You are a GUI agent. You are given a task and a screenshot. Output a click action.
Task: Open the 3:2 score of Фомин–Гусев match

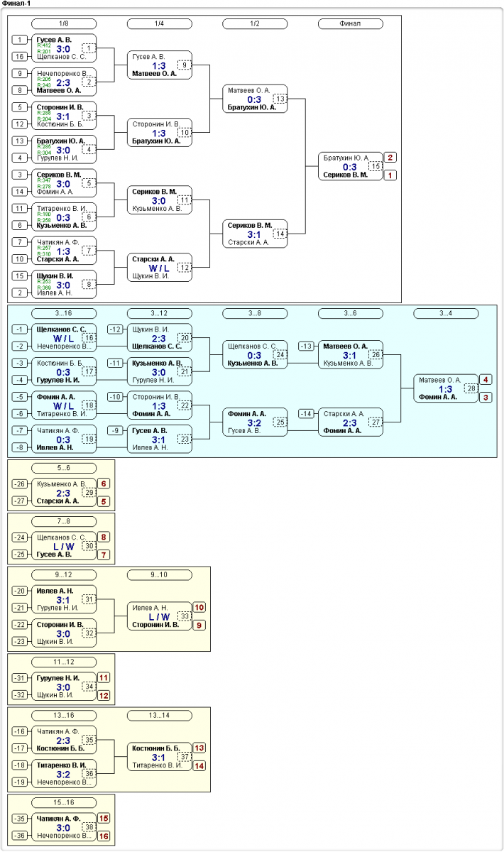[254, 421]
